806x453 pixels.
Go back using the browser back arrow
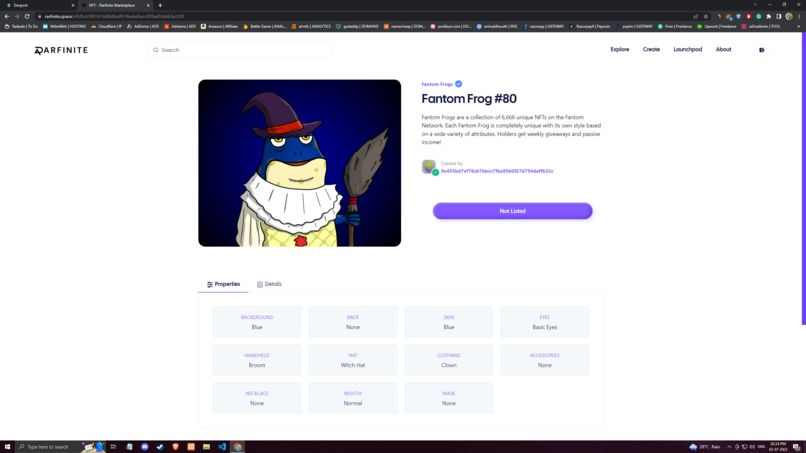click(x=7, y=16)
